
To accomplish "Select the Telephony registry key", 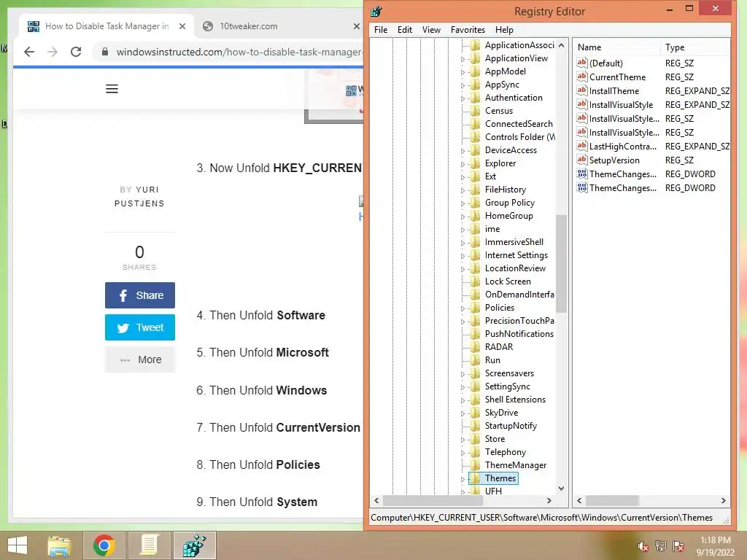I will coord(506,452).
